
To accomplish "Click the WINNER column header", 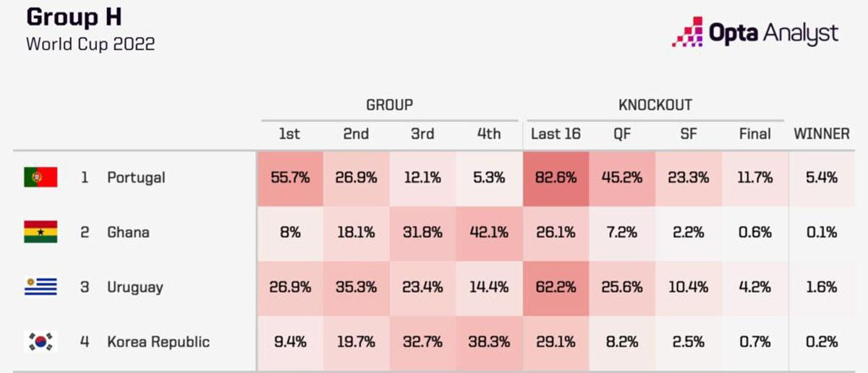I will [x=822, y=134].
